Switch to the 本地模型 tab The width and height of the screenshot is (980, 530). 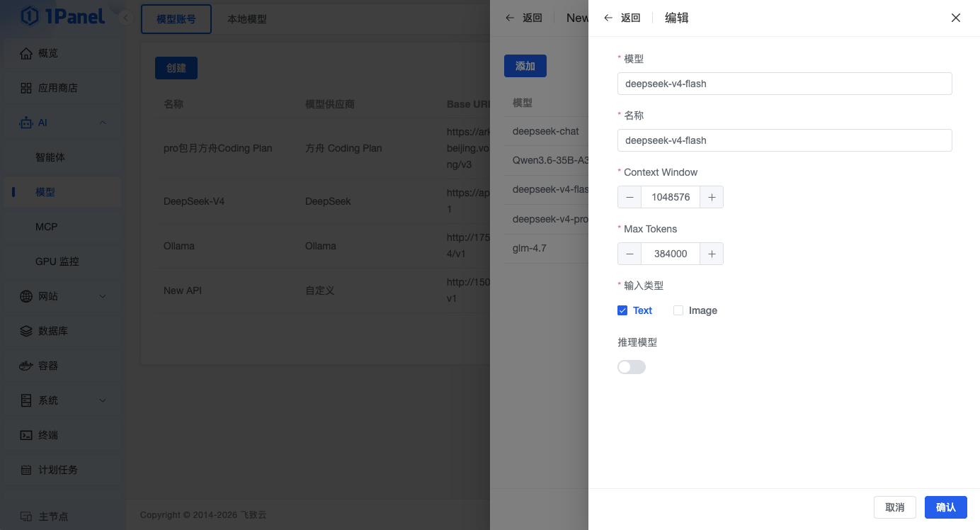pyautogui.click(x=246, y=19)
